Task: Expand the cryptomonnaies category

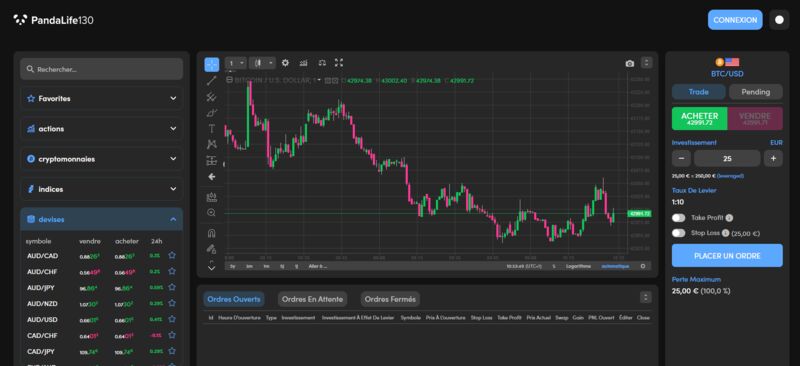Action: point(102,159)
